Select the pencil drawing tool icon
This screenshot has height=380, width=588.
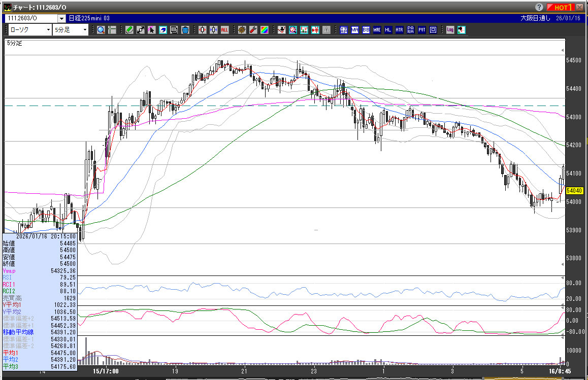(129, 30)
